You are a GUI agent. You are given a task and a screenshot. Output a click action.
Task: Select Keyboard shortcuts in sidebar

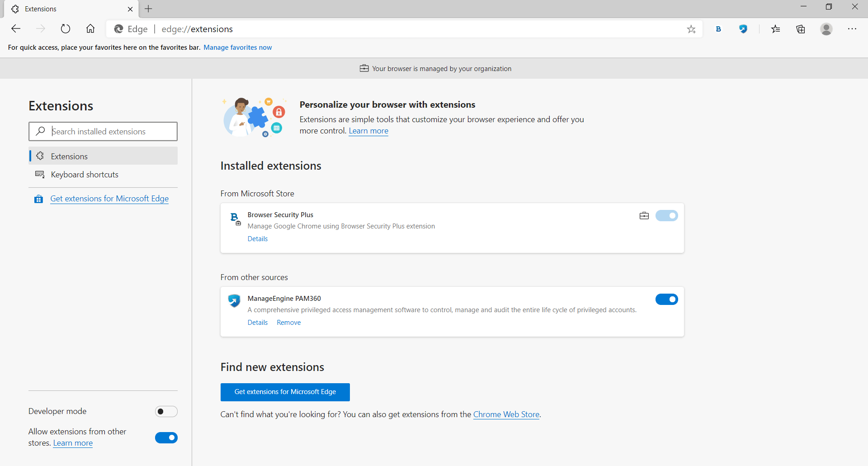85,175
